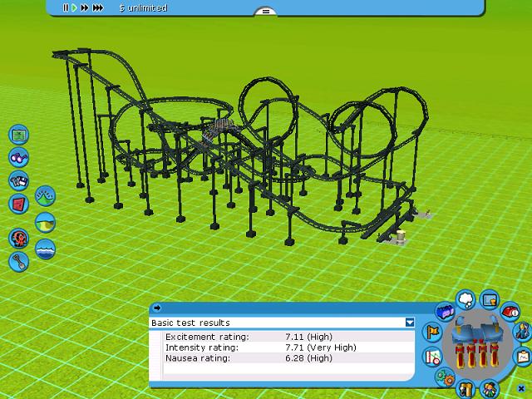
Task: Select the Nausea rating 6.28 row
Action: click(288, 358)
